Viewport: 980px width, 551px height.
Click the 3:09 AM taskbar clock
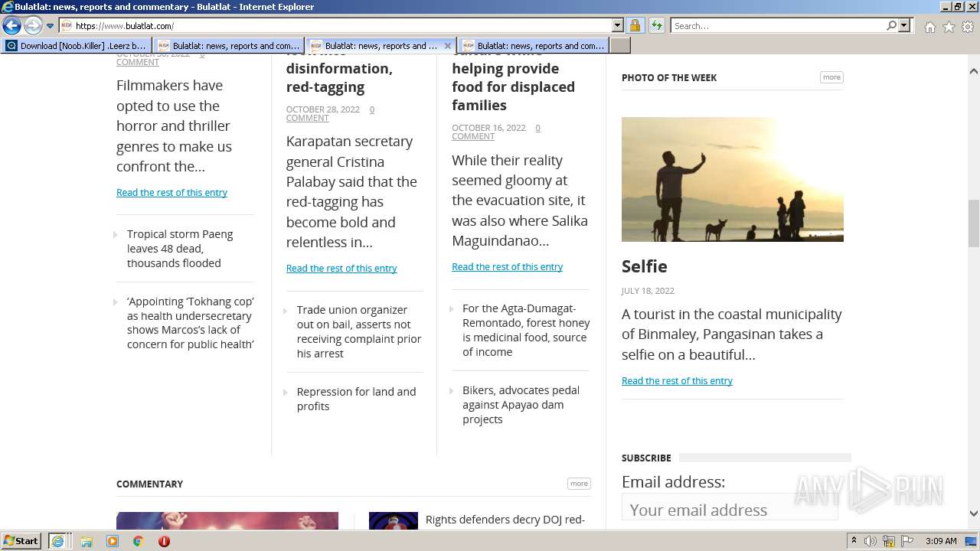coord(941,541)
